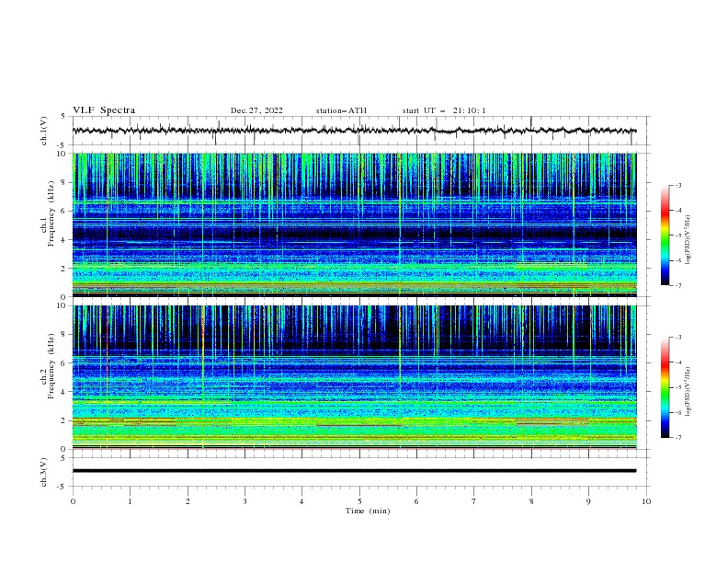Image resolution: width=728 pixels, height=563 pixels.
Task: Click the "-3" label on upper colorbar
Action: pos(677,185)
